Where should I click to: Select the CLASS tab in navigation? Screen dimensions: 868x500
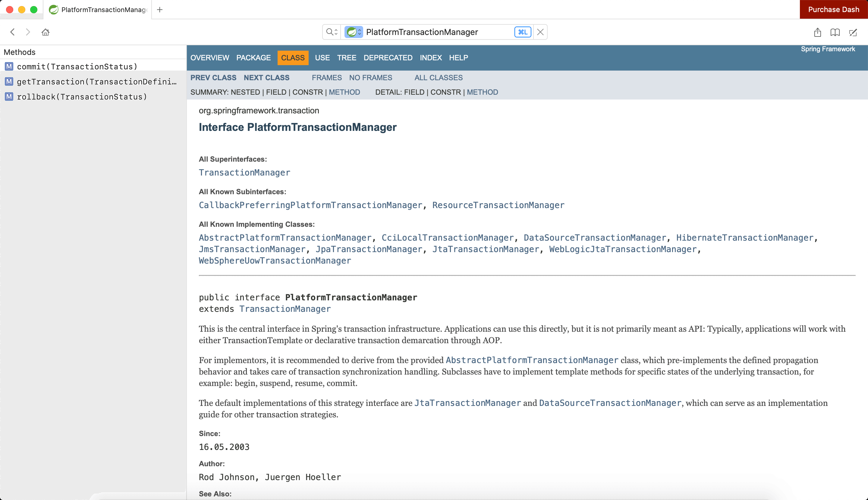click(293, 57)
